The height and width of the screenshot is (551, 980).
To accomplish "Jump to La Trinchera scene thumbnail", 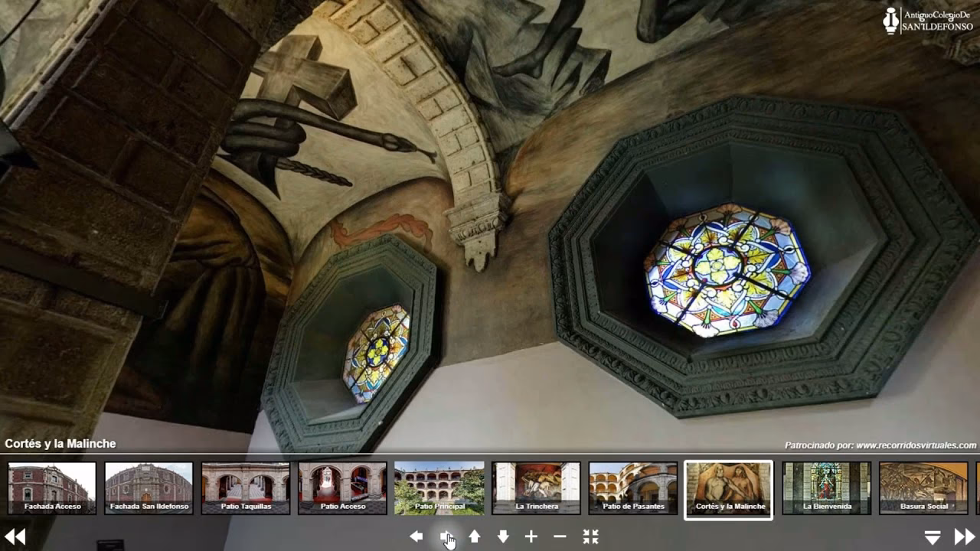I will [536, 488].
